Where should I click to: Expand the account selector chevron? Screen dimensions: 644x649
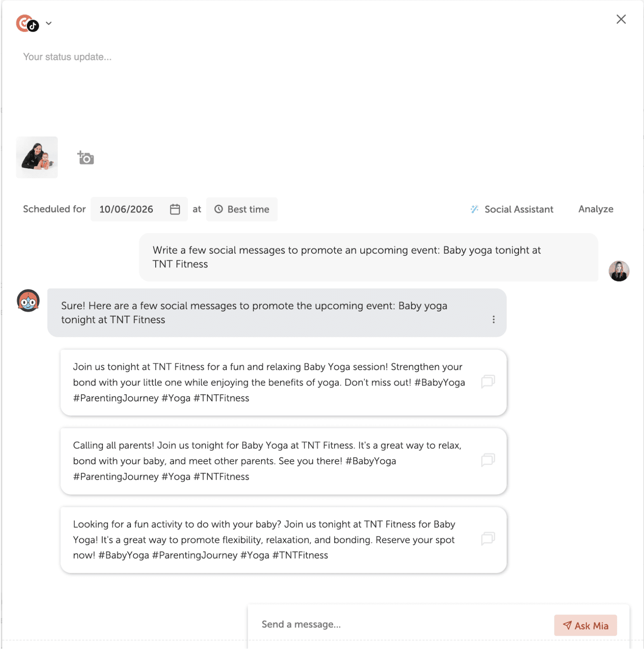49,24
